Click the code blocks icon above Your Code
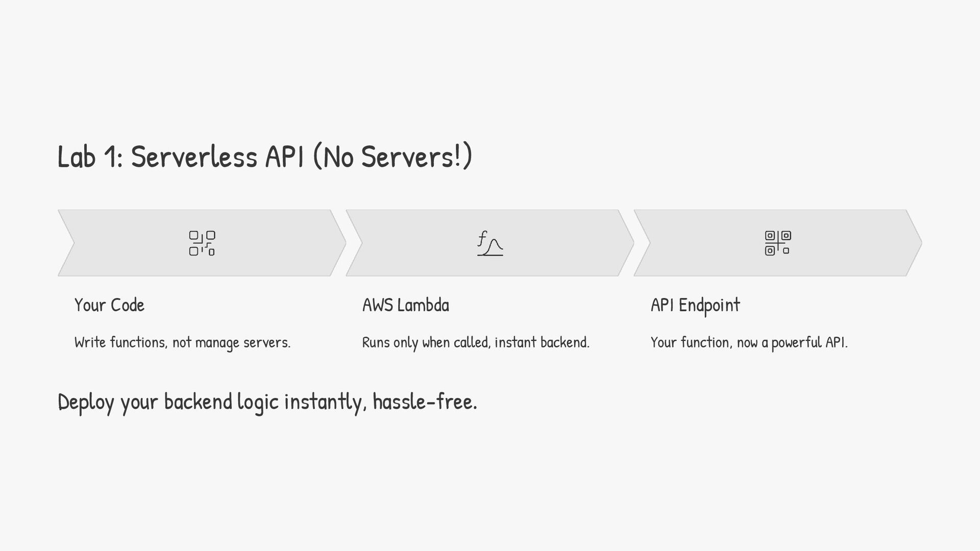 tap(202, 243)
